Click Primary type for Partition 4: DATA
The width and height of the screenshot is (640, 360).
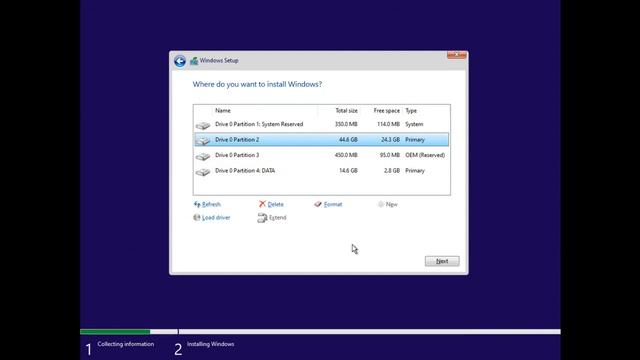click(415, 171)
